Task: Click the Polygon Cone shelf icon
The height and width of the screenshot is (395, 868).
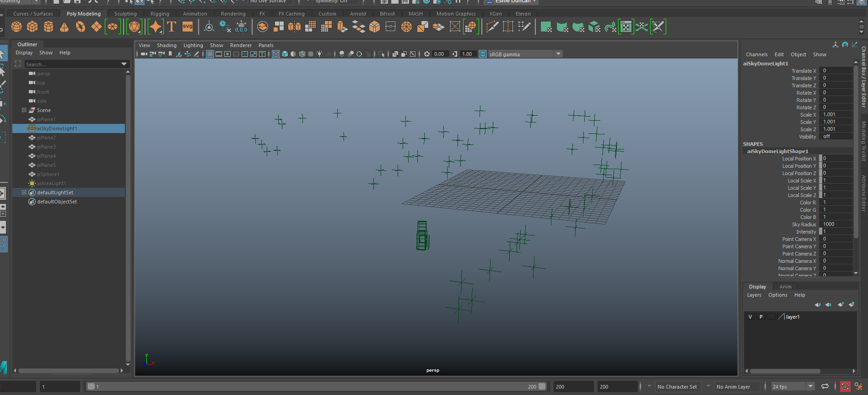Action: point(65,27)
